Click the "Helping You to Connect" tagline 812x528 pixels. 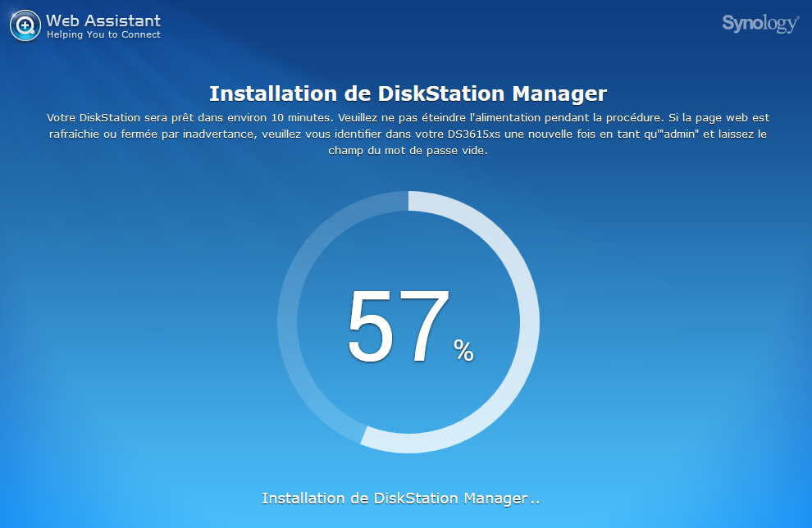(x=103, y=35)
